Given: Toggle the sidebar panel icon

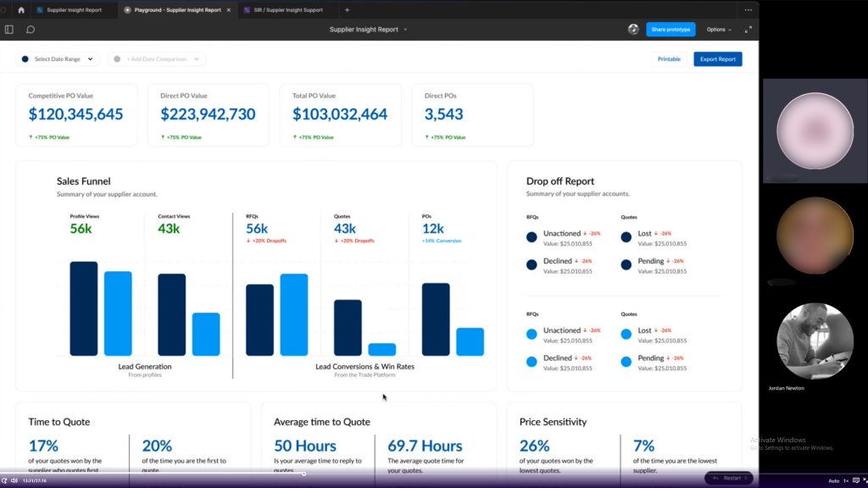Looking at the screenshot, I should point(9,30).
